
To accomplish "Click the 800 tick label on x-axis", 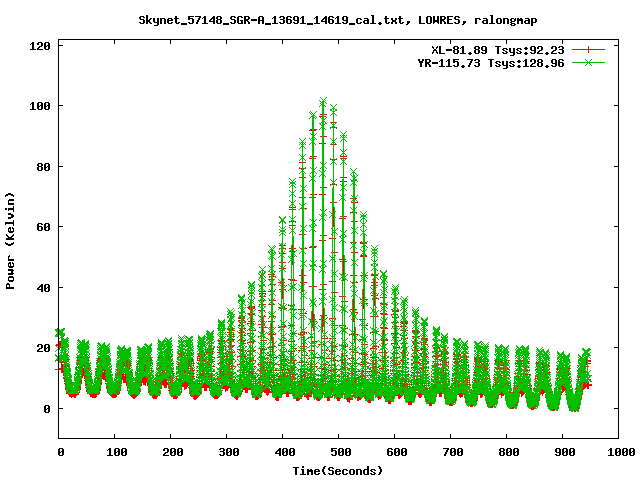I will coord(506,452).
